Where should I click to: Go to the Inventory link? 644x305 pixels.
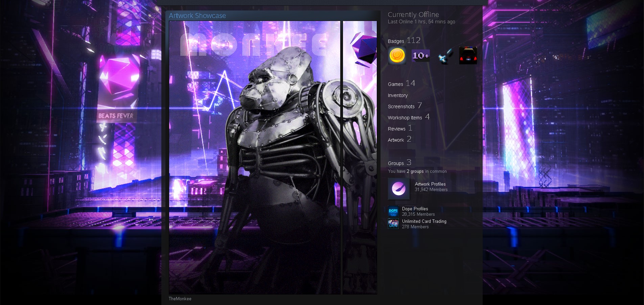tap(398, 95)
